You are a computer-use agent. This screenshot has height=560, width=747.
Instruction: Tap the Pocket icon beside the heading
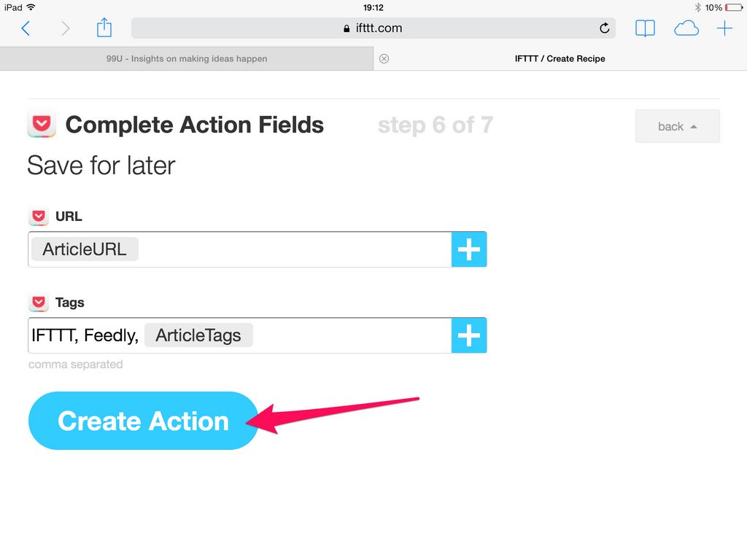coord(42,124)
